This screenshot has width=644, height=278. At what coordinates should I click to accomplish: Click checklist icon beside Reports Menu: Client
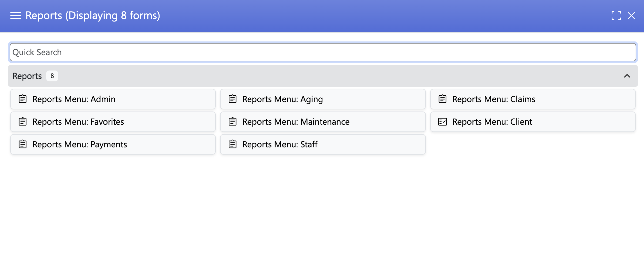click(442, 122)
